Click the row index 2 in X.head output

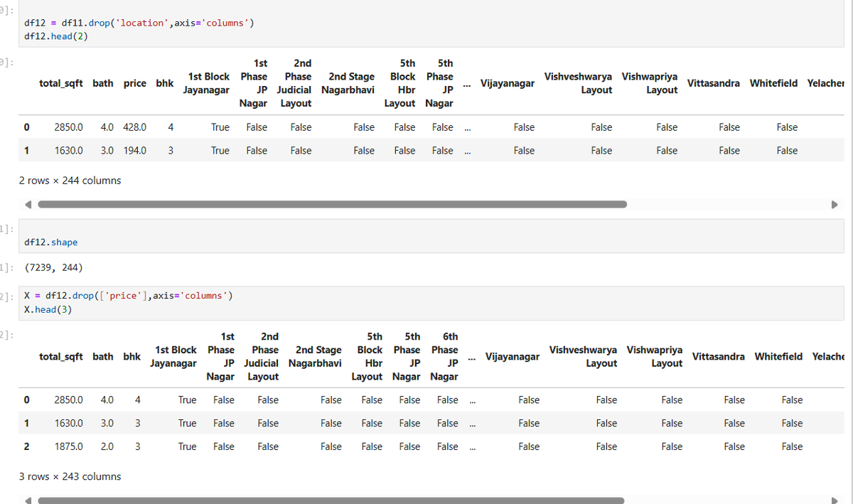[x=26, y=446]
